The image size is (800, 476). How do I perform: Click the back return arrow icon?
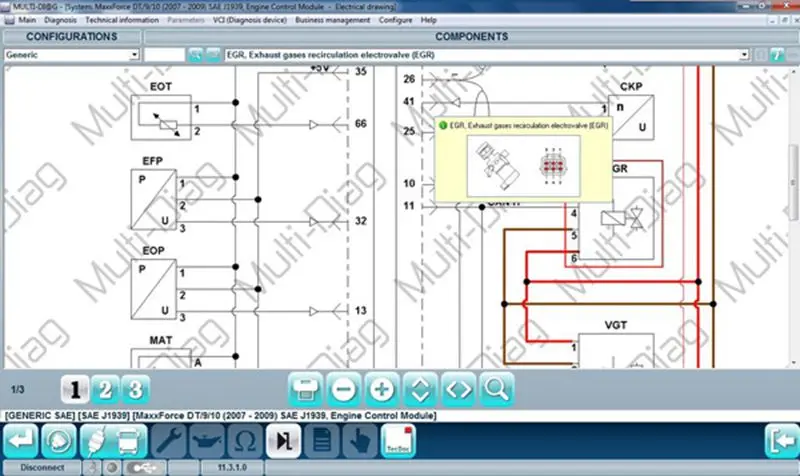21,441
